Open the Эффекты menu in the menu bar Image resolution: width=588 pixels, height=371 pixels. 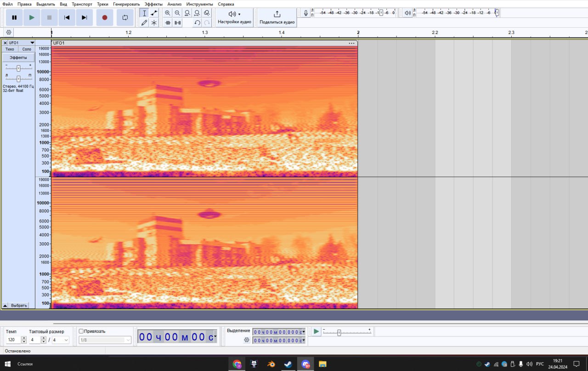(x=154, y=4)
